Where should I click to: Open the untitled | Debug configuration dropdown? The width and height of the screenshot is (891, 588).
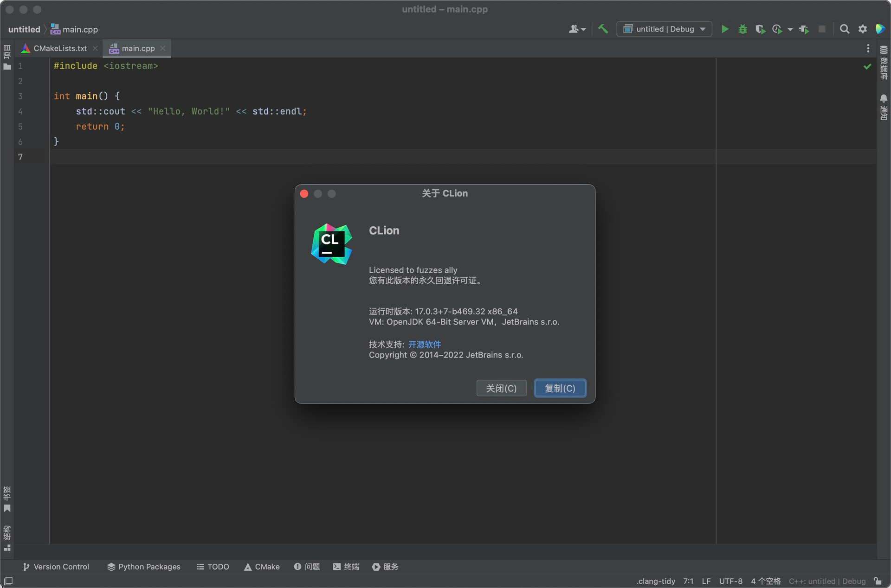[664, 29]
